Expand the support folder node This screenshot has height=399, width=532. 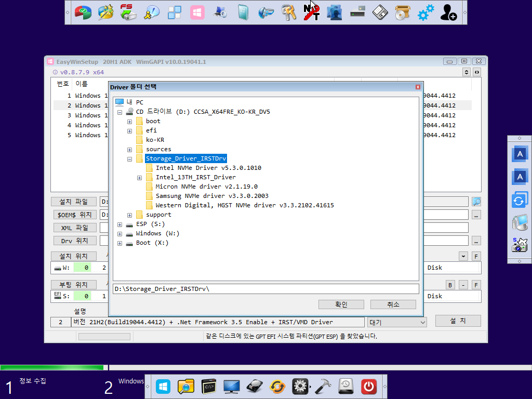[x=129, y=215]
